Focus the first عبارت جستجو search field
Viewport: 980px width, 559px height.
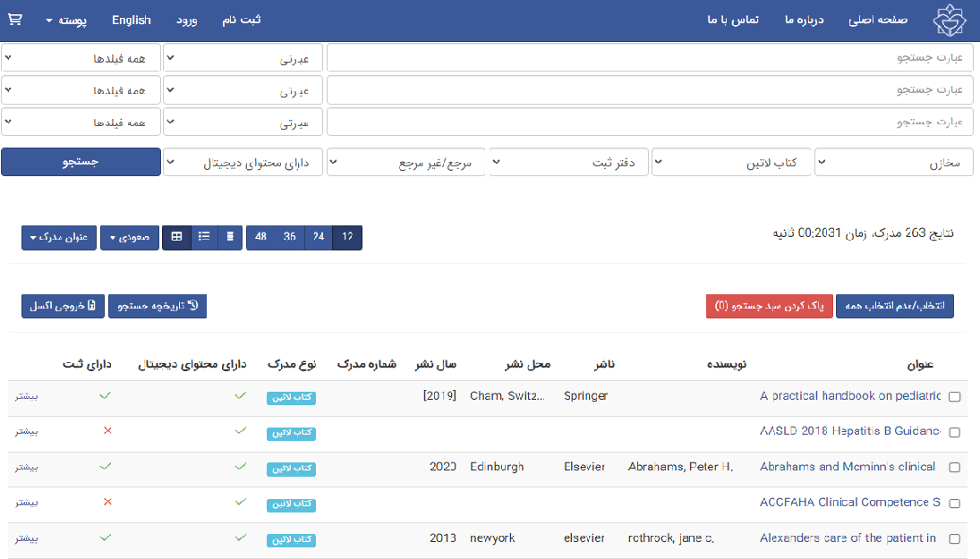click(650, 58)
